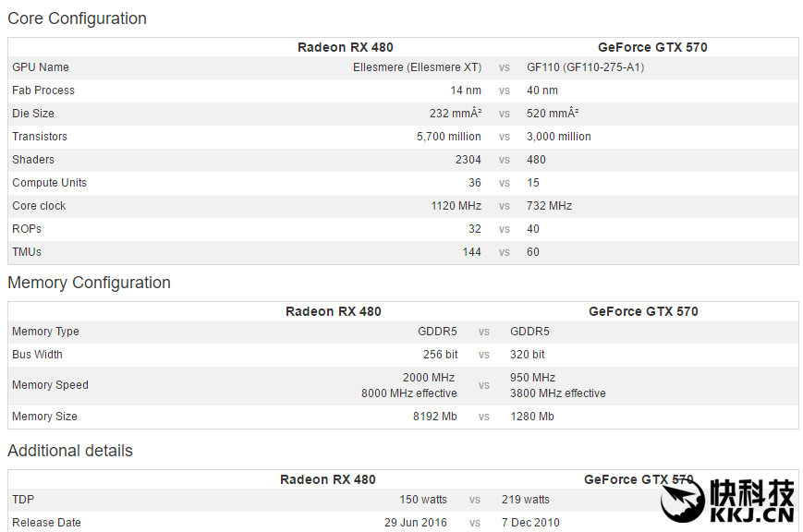Open GeForce GTX 570 header in Core Configuration
The image size is (803, 532).
point(652,47)
